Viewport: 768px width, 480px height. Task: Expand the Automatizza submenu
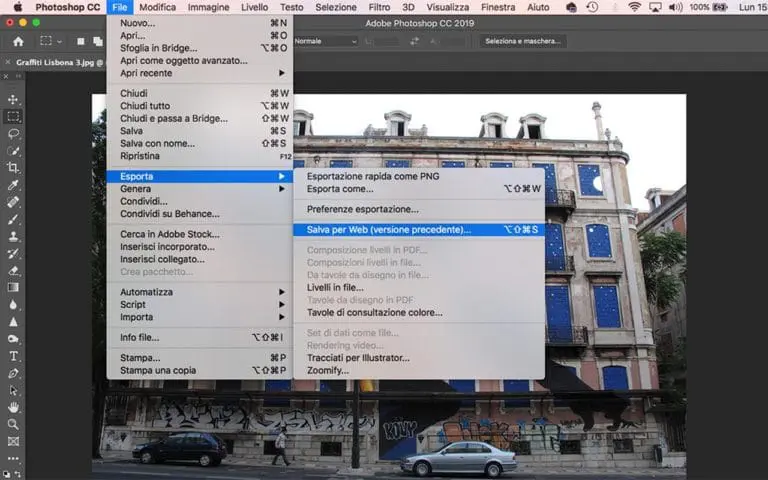[x=200, y=292]
